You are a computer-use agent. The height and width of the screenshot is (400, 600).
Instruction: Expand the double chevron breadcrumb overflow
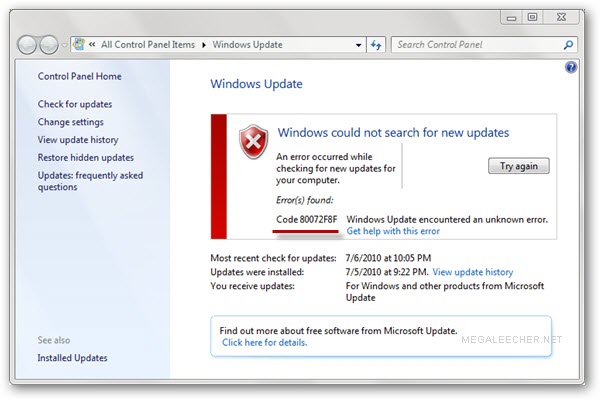pos(92,45)
